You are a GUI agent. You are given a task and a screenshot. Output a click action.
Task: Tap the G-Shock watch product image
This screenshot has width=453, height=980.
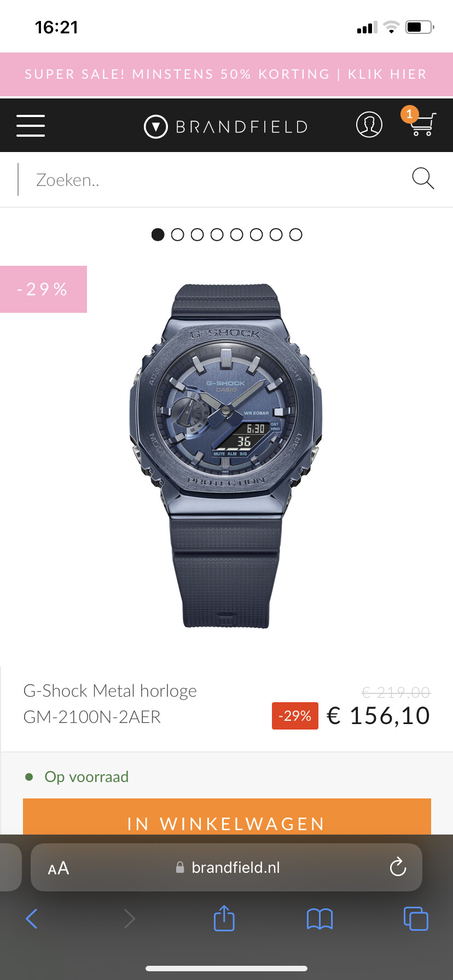coord(226,455)
